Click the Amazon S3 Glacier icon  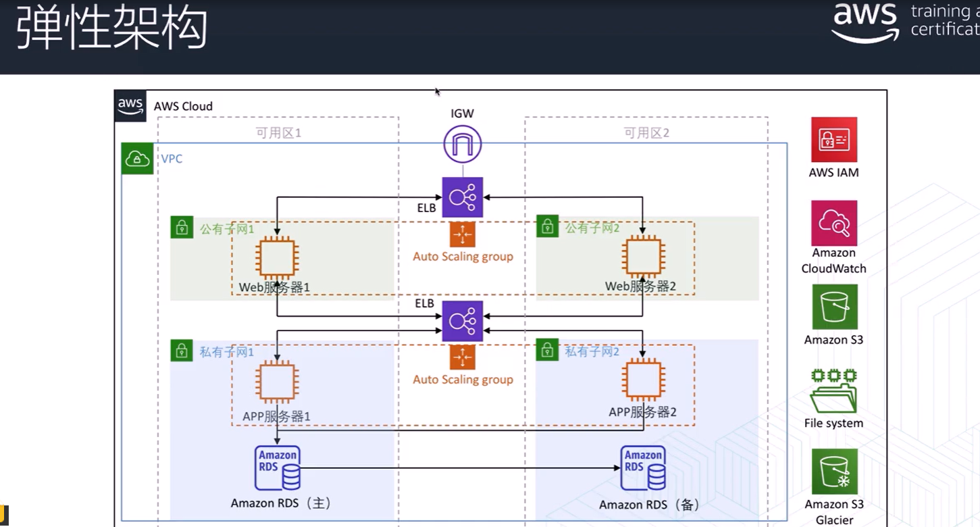coord(835,471)
